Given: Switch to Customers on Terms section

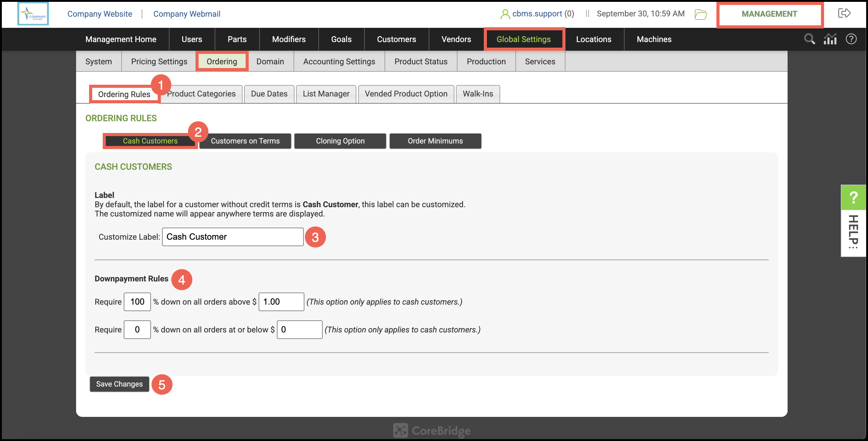Looking at the screenshot, I should coord(245,141).
